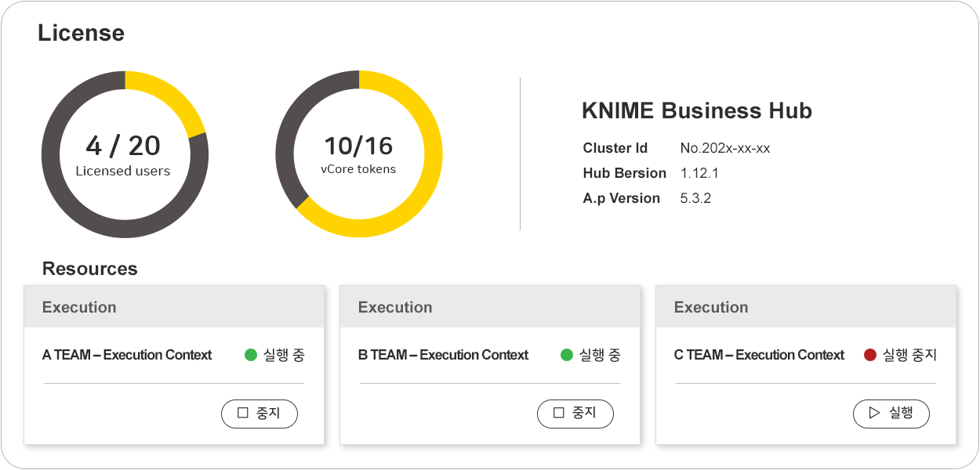This screenshot has height=470, width=980.
Task: Click the green status dot for B TEAM
Action: tap(567, 355)
